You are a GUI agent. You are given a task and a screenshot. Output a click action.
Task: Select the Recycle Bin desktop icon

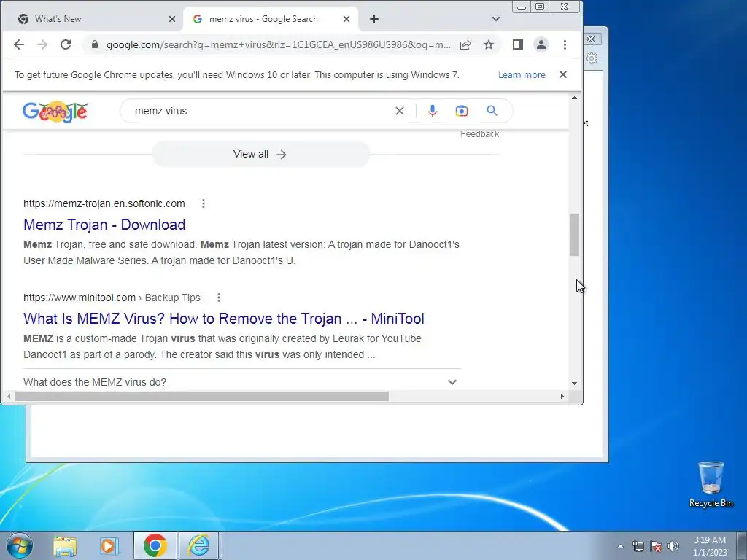711,485
